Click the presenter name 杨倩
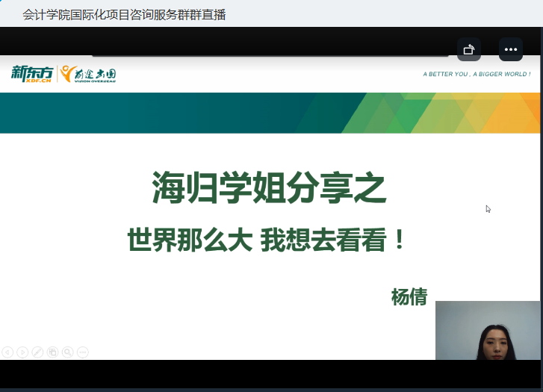 pos(409,296)
